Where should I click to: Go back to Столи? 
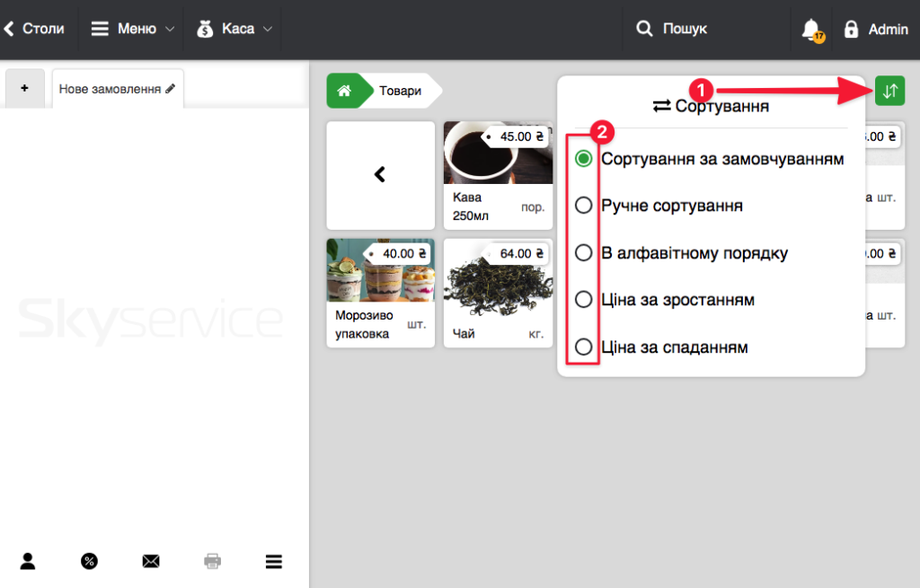(x=36, y=29)
